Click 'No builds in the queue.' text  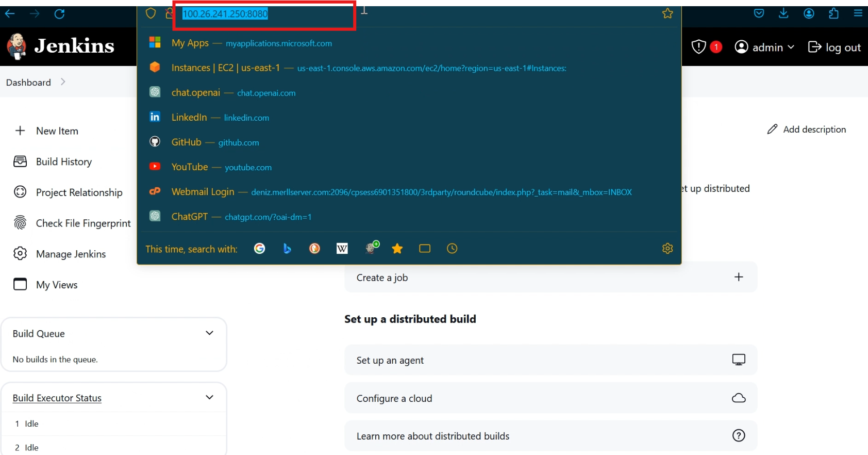pyautogui.click(x=55, y=360)
